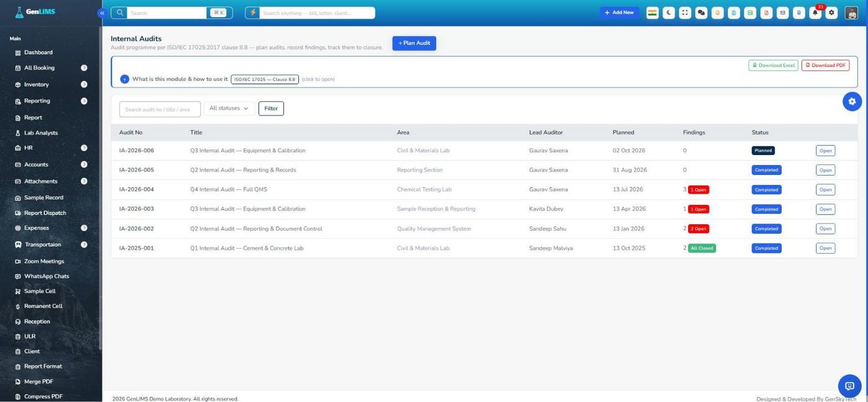The width and height of the screenshot is (868, 402).
Task: Open the green image icon in the header
Action: coord(750,12)
